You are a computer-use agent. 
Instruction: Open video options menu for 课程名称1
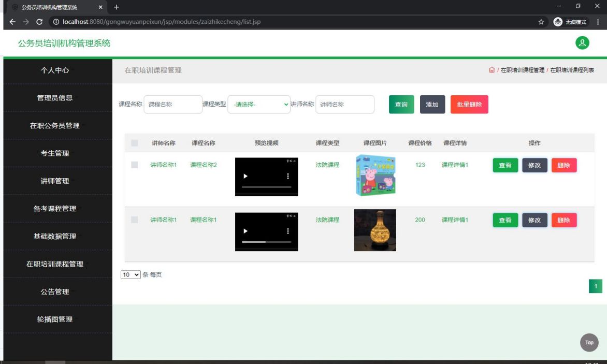pyautogui.click(x=287, y=231)
